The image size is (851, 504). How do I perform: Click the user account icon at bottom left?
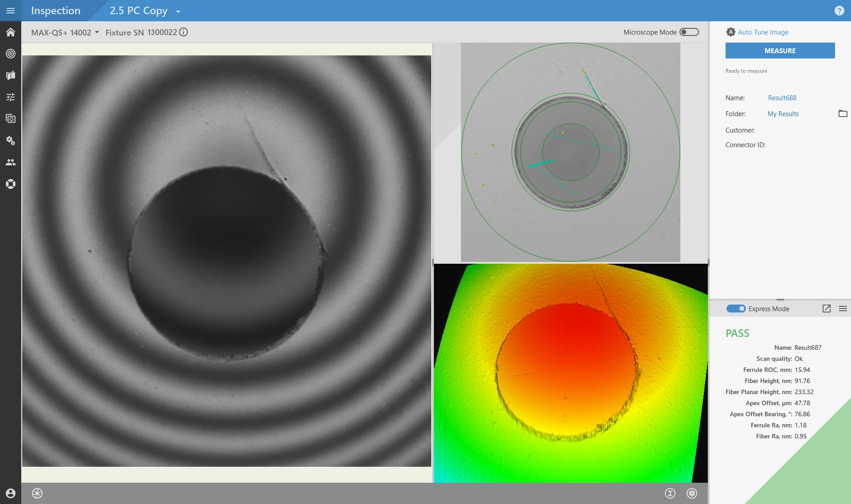coord(11,493)
